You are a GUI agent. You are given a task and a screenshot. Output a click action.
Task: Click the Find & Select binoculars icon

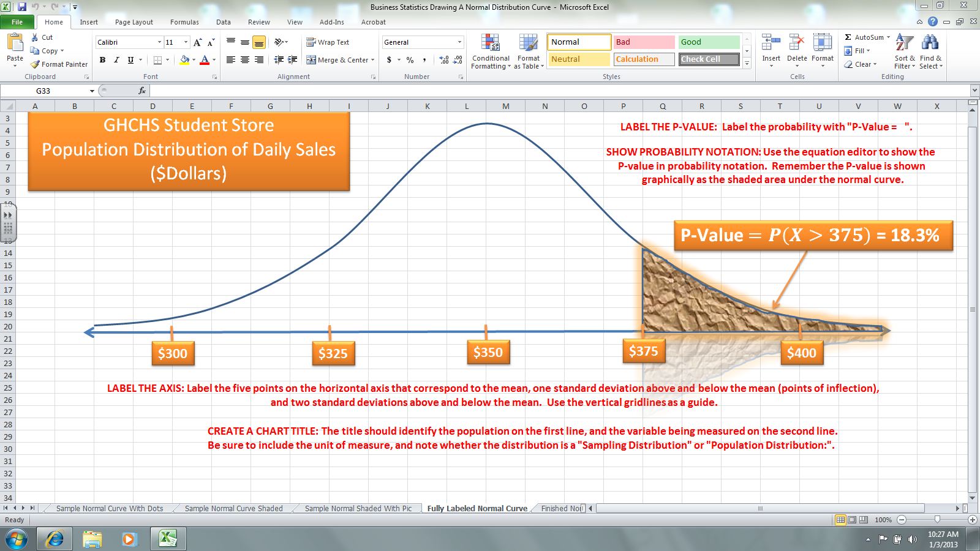click(x=930, y=43)
